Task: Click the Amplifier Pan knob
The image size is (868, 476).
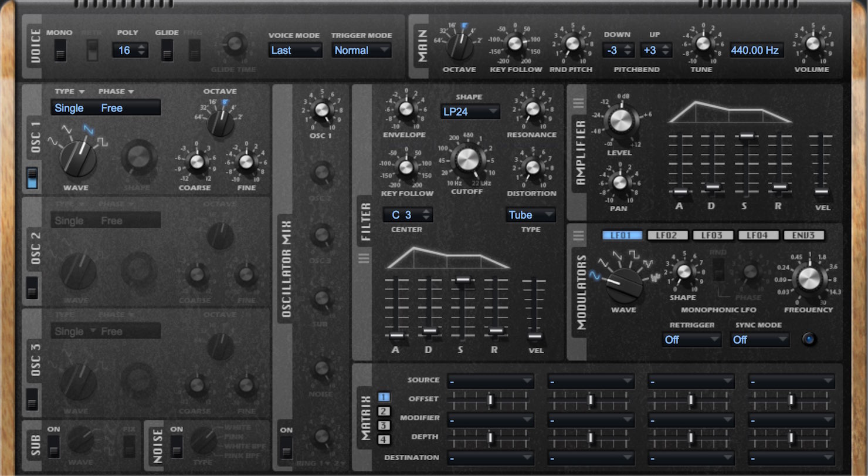Action: pos(619,182)
